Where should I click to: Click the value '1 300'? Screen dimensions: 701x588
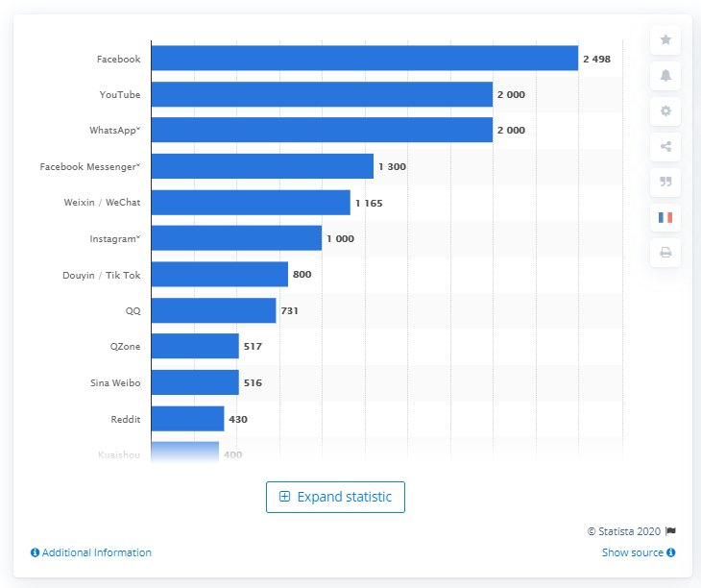[x=392, y=167]
